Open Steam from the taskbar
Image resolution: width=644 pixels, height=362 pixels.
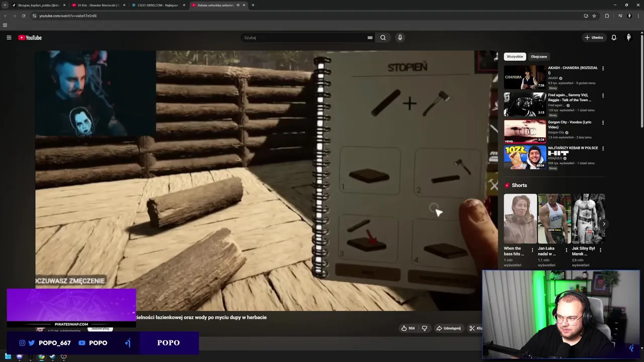pyautogui.click(x=52, y=356)
